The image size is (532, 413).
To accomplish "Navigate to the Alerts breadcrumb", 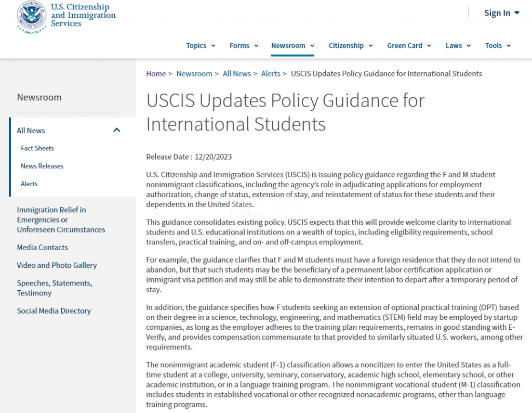I will 271,74.
